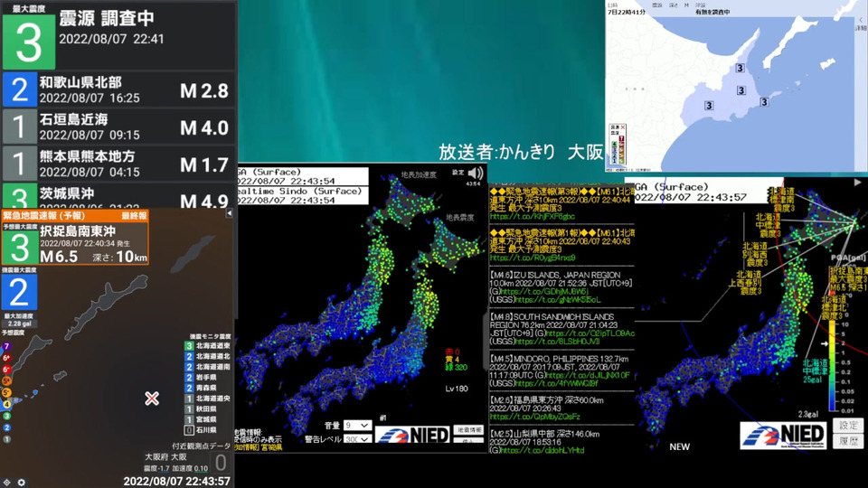Click 岩手県 in the monitor intensity list
868x488 pixels.
(x=201, y=378)
